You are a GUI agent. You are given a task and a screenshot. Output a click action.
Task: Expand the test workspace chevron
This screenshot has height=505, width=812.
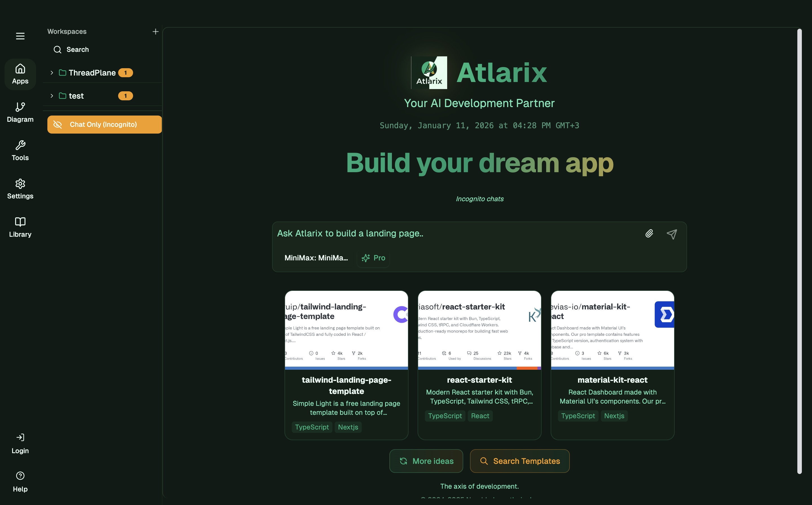point(52,96)
